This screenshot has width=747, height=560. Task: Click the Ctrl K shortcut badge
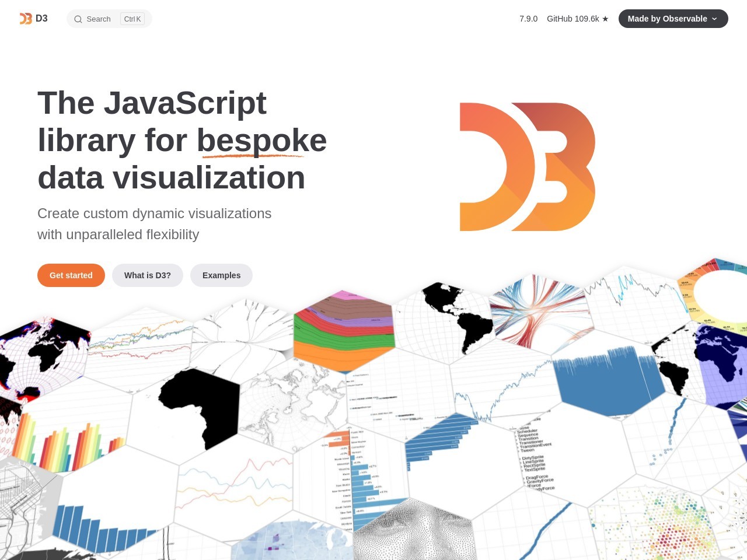132,19
